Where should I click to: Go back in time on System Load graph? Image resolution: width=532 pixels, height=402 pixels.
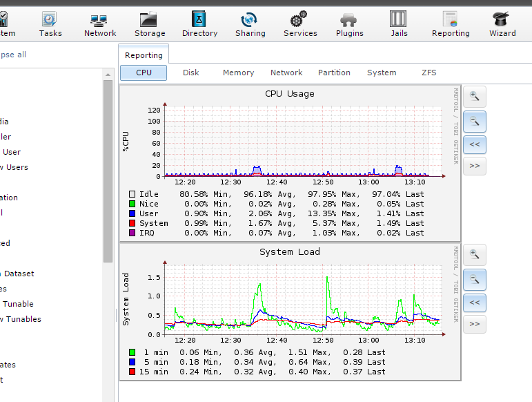pyautogui.click(x=474, y=303)
